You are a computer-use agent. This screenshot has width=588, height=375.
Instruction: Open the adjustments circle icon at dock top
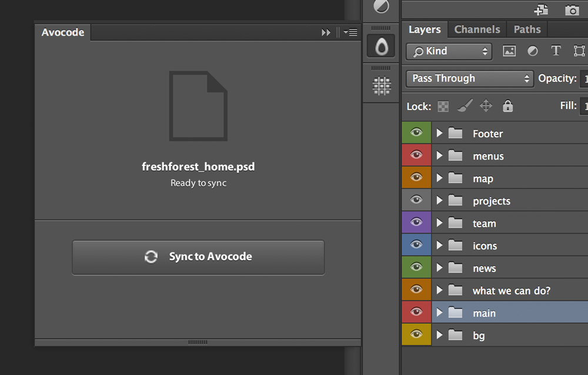[382, 6]
